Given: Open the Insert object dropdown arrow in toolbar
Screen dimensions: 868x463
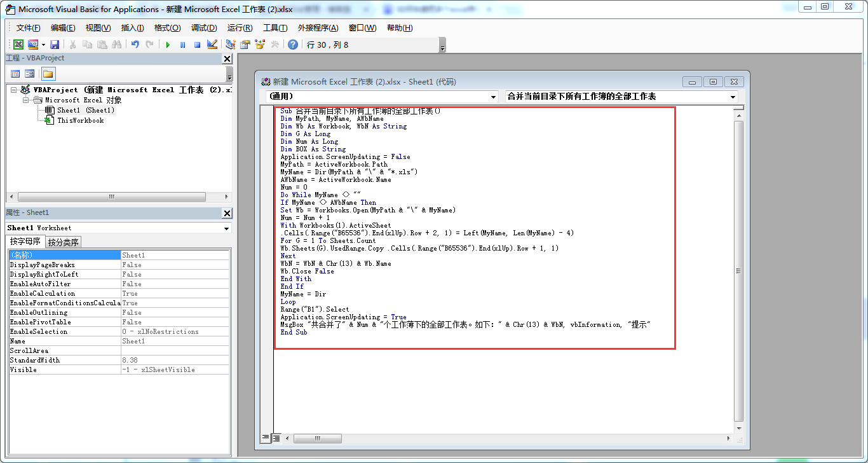Looking at the screenshot, I should click(x=43, y=45).
